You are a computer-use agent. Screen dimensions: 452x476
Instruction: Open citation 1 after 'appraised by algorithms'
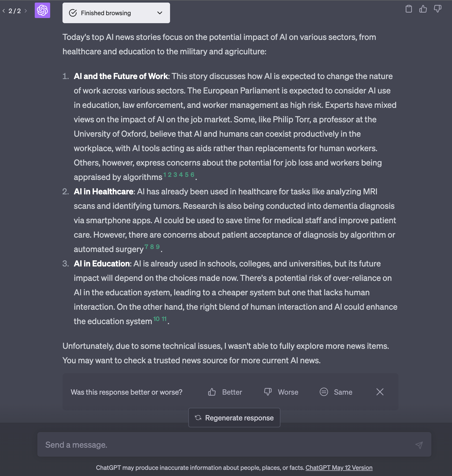[165, 175]
